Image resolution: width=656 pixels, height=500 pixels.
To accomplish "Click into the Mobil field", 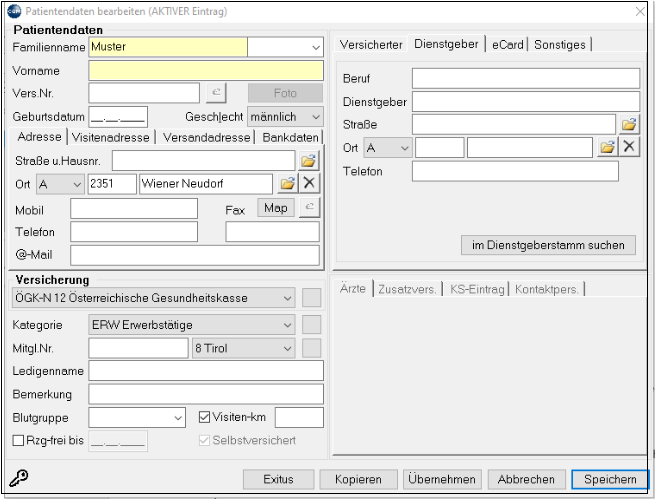I will coord(134,208).
